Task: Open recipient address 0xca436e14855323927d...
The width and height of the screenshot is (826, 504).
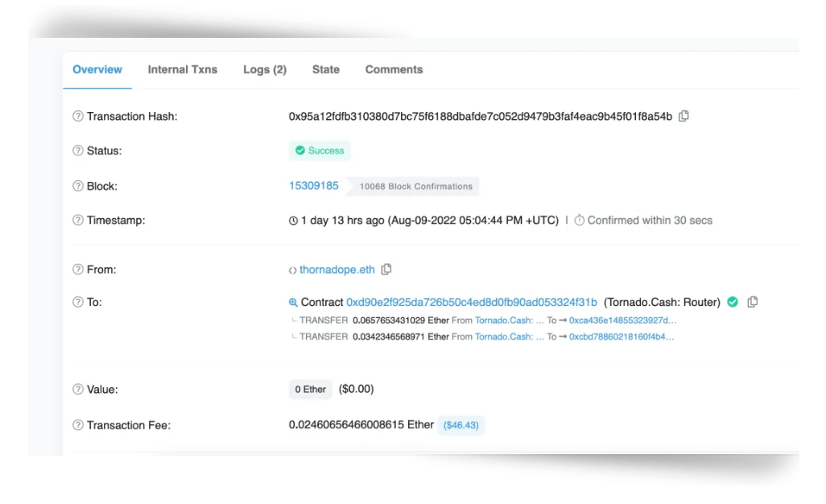Action: coord(622,320)
